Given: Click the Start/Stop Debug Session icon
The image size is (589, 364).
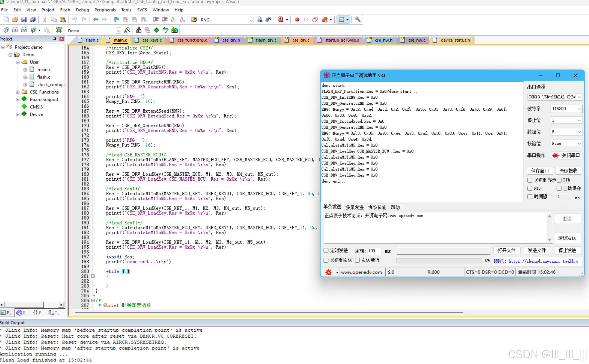Looking at the screenshot, I should (x=281, y=20).
